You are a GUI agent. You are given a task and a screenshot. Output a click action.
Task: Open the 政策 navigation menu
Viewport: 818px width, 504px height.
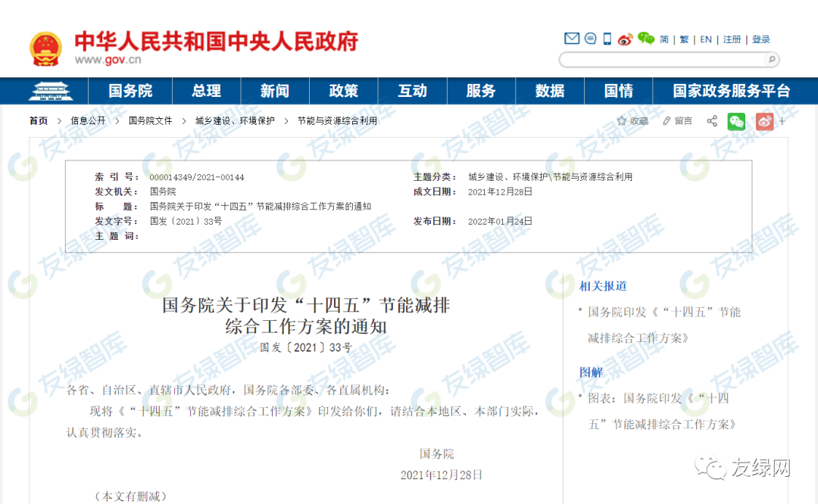click(343, 91)
